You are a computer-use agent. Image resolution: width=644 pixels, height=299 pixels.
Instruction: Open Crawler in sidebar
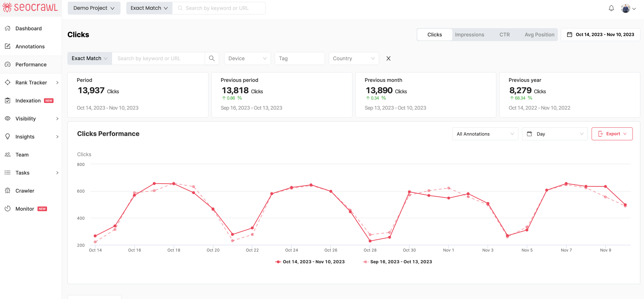[31, 190]
